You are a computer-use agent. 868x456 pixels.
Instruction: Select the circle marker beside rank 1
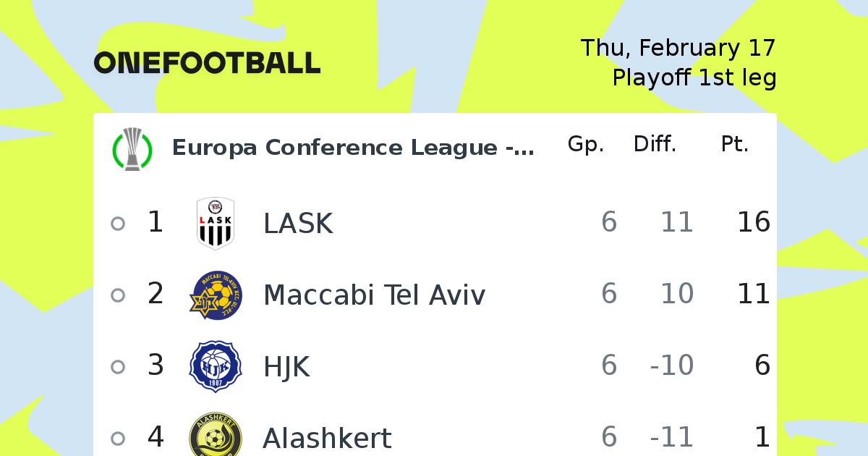coord(118,224)
